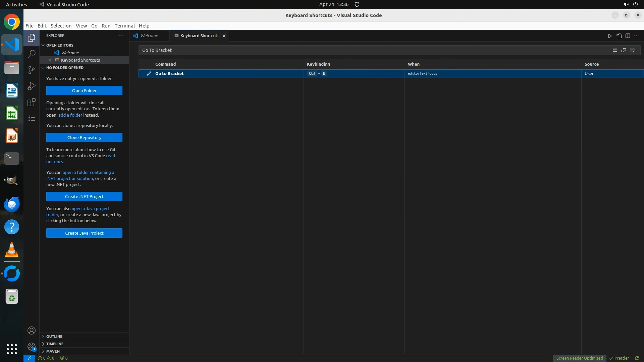
Task: Click the keybindings search input field
Action: pyautogui.click(x=369, y=50)
